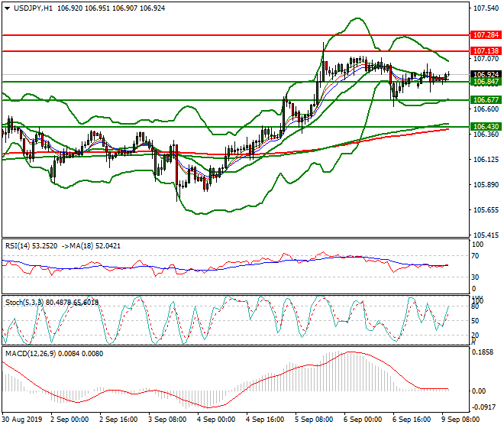
Task: Select the red 107.138 resistance price label
Action: click(486, 51)
